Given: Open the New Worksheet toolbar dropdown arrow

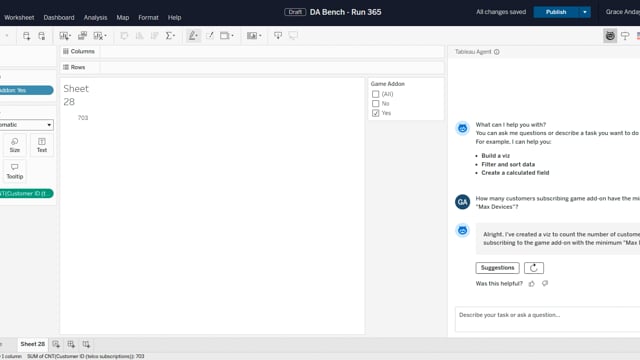Looking at the screenshot, I should tap(70, 36).
